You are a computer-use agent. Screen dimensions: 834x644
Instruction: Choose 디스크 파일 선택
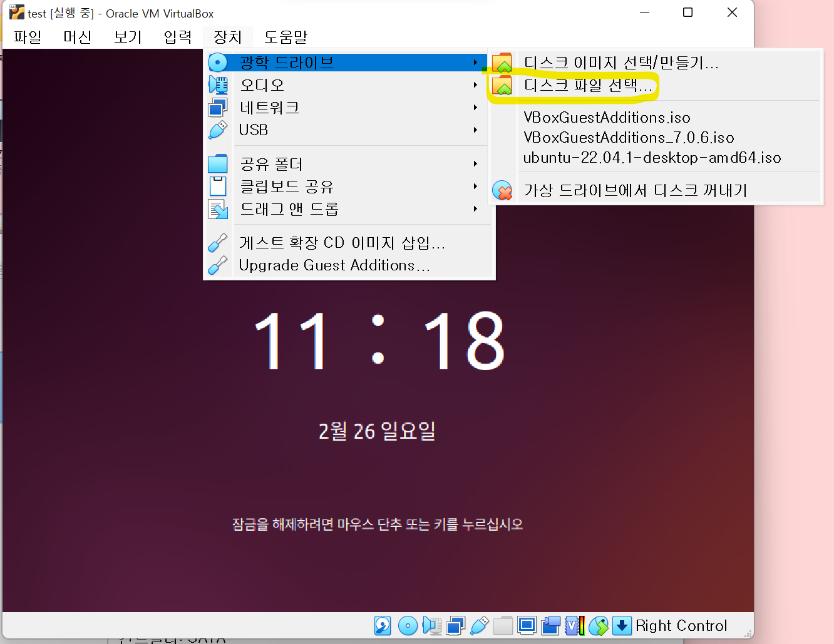pyautogui.click(x=654, y=85)
